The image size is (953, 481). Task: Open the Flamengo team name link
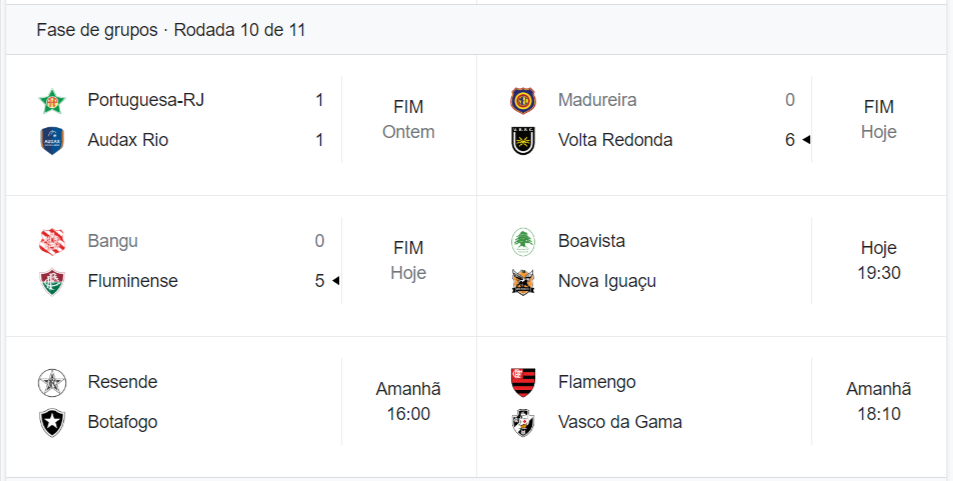pyautogui.click(x=596, y=382)
